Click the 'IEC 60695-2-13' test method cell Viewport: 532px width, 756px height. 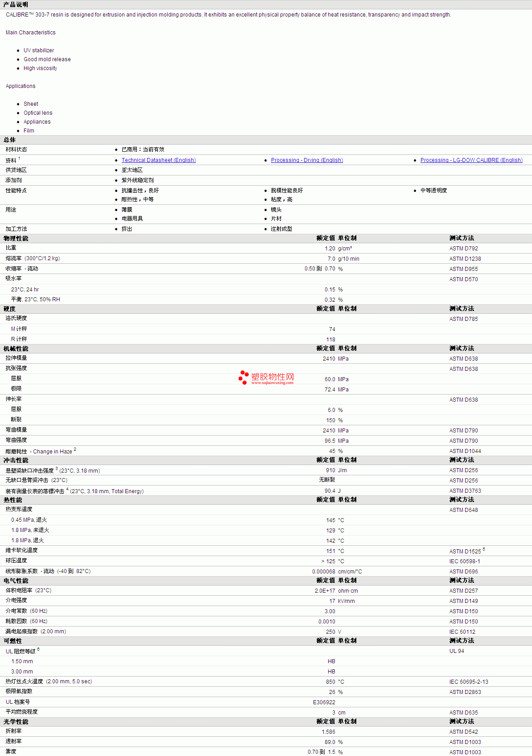pos(469,682)
